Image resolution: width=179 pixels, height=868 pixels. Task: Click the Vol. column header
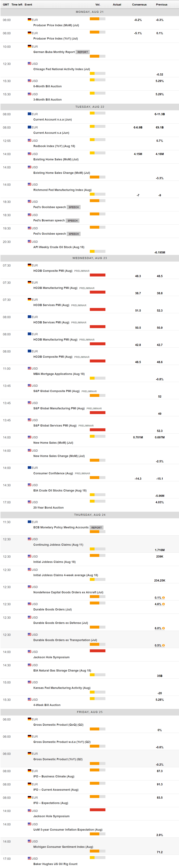tap(98, 5)
